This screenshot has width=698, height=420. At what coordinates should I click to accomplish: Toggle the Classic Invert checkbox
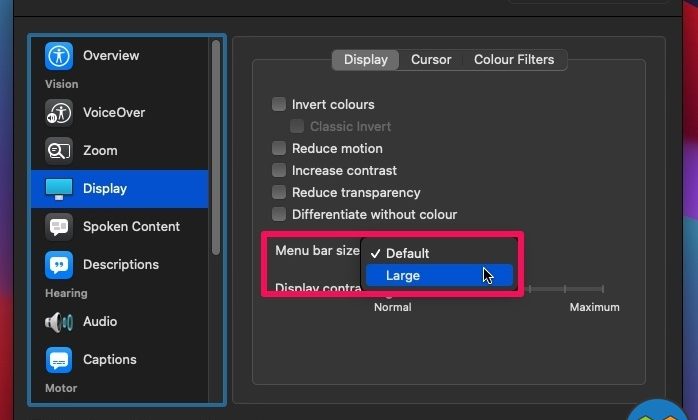pyautogui.click(x=297, y=126)
